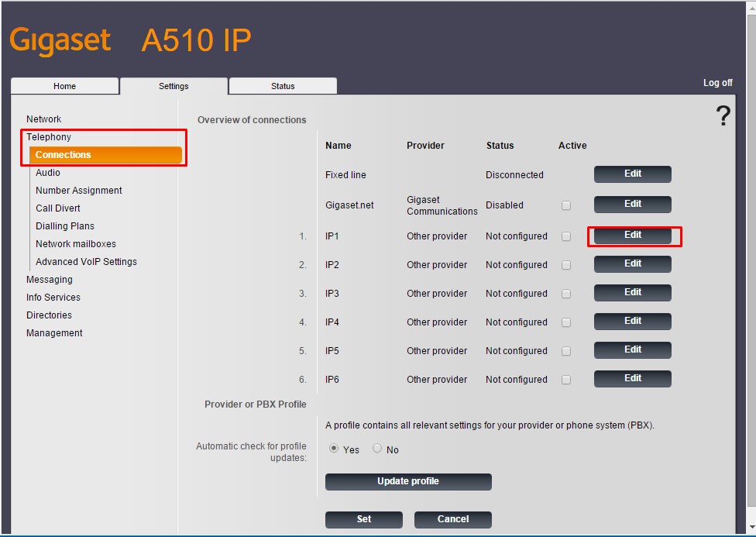Switch to the Settings tab

pos(174,86)
